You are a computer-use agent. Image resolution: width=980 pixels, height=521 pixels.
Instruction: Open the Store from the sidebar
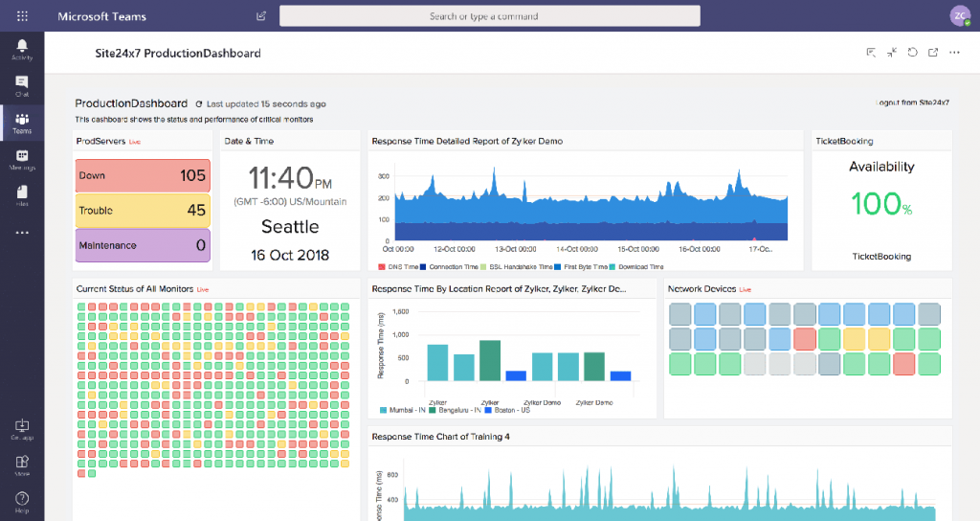(21, 465)
